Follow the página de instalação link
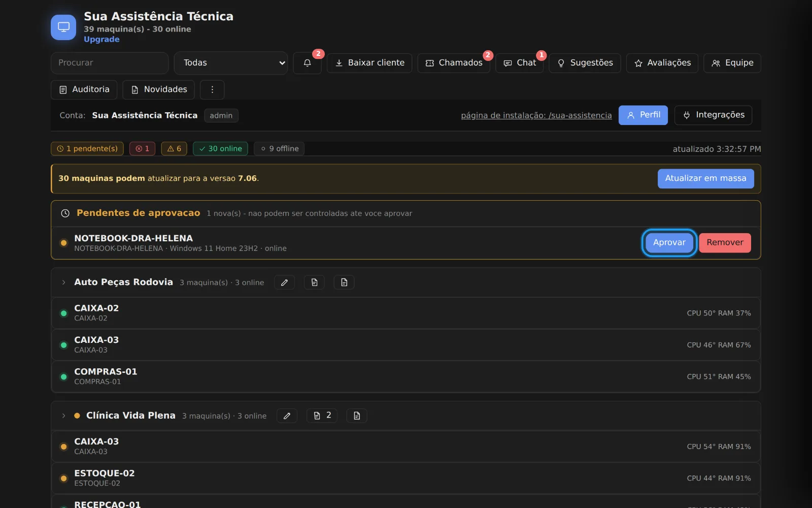Viewport: 812px width, 508px height. tap(536, 115)
